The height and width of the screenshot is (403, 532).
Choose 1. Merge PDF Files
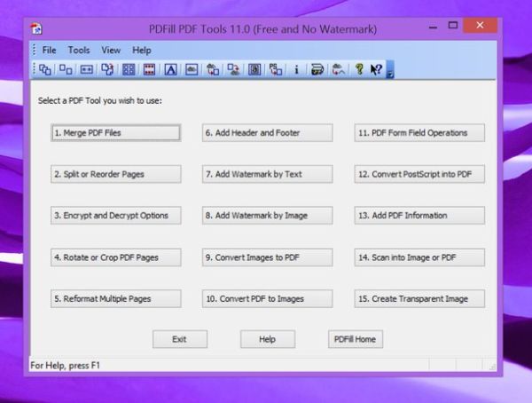click(x=115, y=132)
